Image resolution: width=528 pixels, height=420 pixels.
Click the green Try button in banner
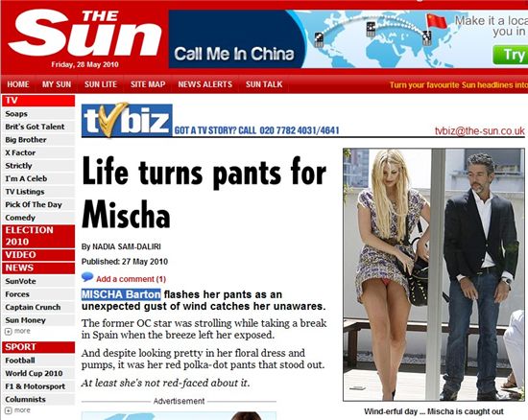[x=511, y=55]
